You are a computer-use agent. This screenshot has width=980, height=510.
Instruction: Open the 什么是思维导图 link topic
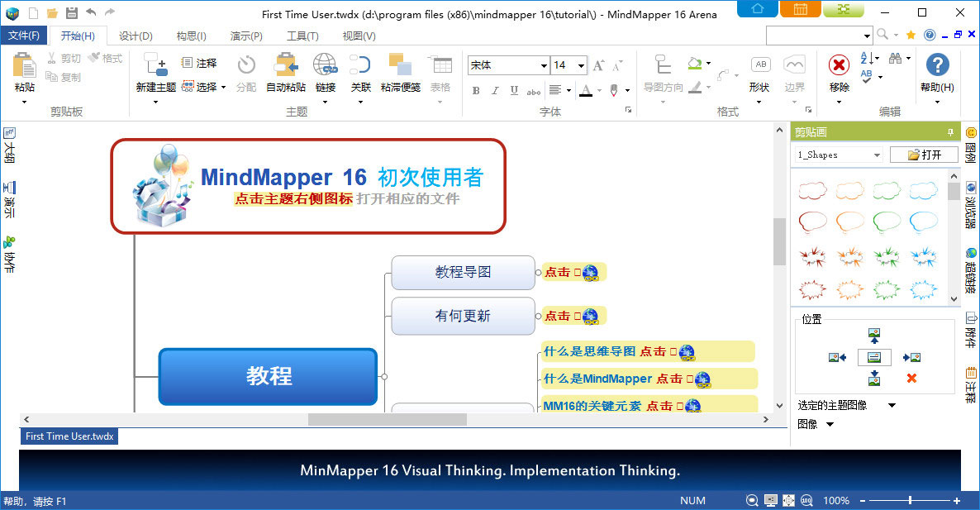coord(648,352)
